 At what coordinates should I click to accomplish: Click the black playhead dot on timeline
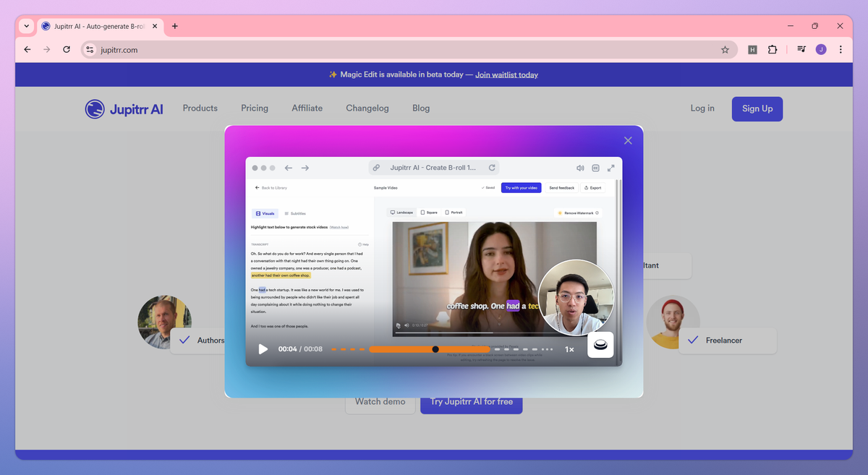435,349
